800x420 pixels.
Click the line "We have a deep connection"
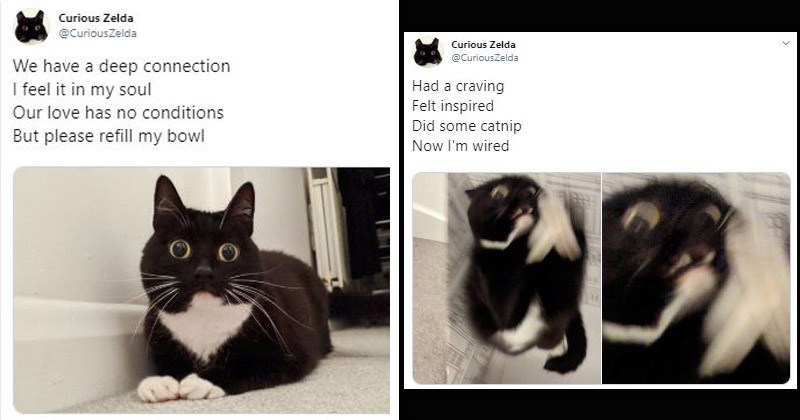[121, 66]
